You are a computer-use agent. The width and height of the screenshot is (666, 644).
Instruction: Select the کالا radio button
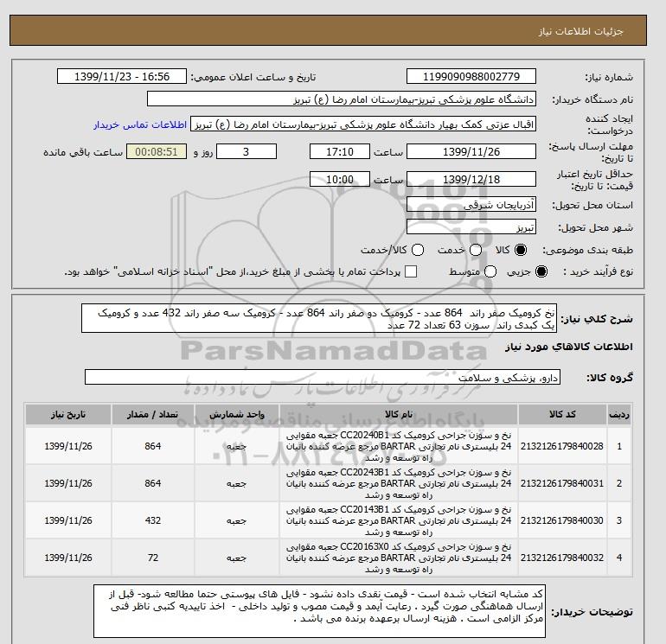[521, 250]
